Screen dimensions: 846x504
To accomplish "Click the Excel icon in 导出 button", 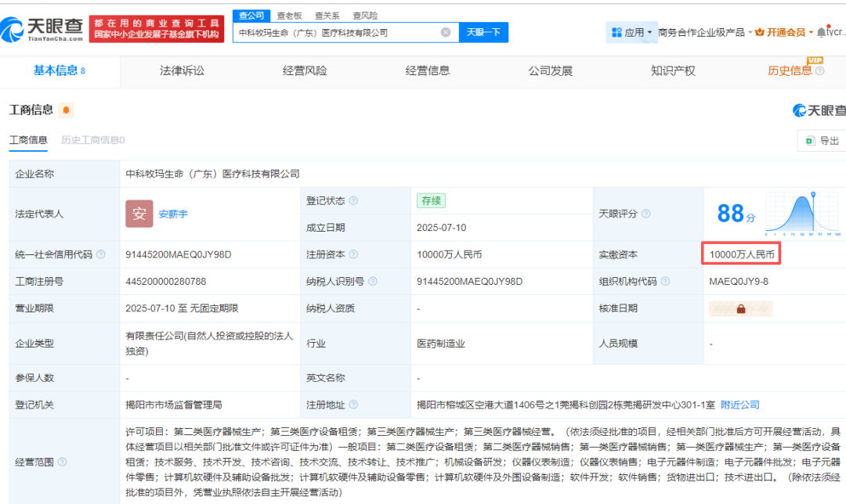I will click(810, 140).
